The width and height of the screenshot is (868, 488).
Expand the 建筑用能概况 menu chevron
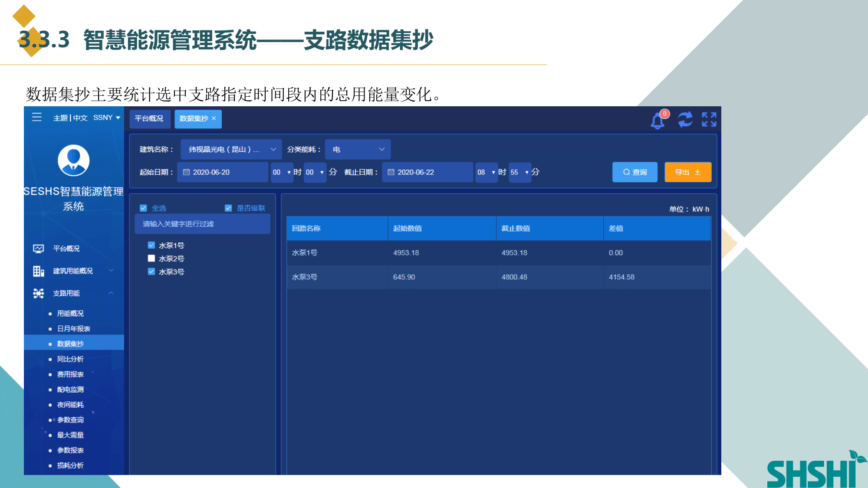(111, 271)
